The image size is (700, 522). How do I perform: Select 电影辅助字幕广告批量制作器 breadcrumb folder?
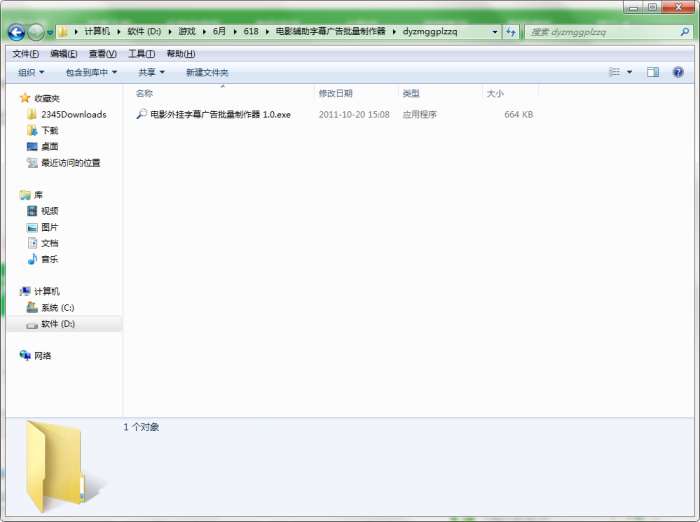pos(330,31)
